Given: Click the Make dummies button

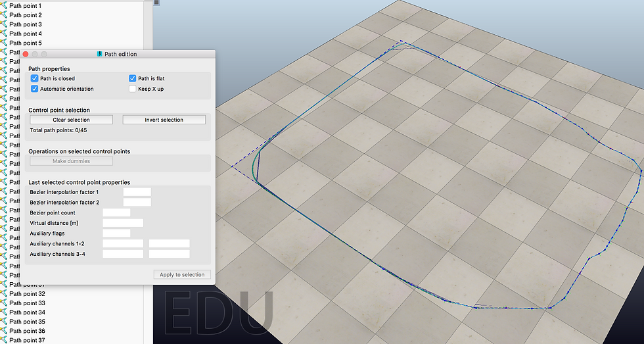Looking at the screenshot, I should pos(72,161).
